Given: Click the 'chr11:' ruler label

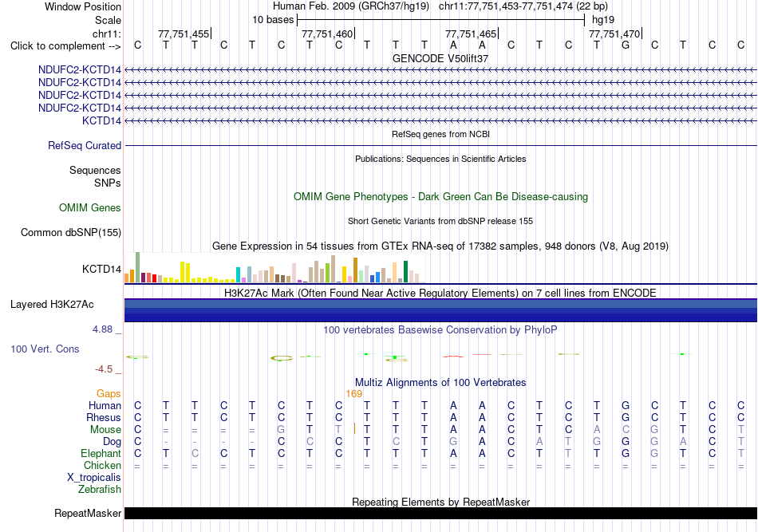Looking at the screenshot, I should (107, 33).
